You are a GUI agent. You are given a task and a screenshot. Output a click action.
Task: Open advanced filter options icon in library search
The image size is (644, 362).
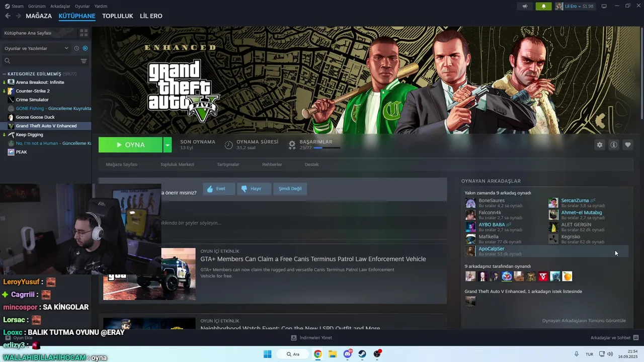[84, 61]
